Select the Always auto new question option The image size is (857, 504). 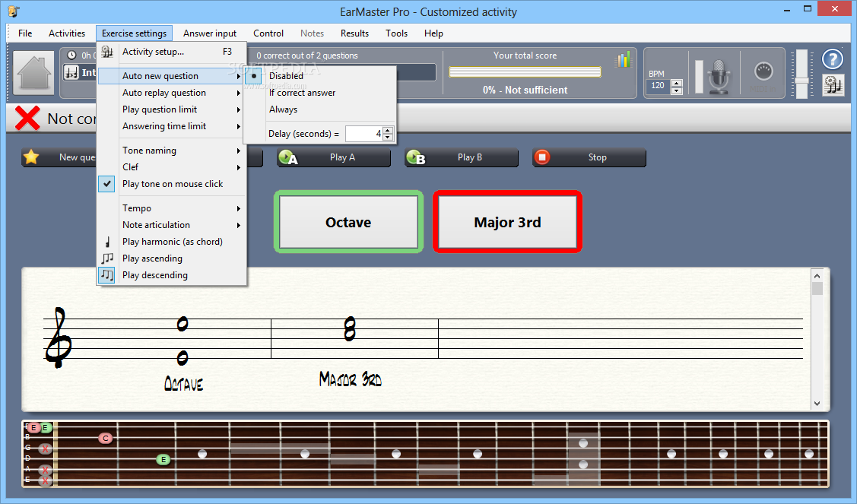point(283,109)
